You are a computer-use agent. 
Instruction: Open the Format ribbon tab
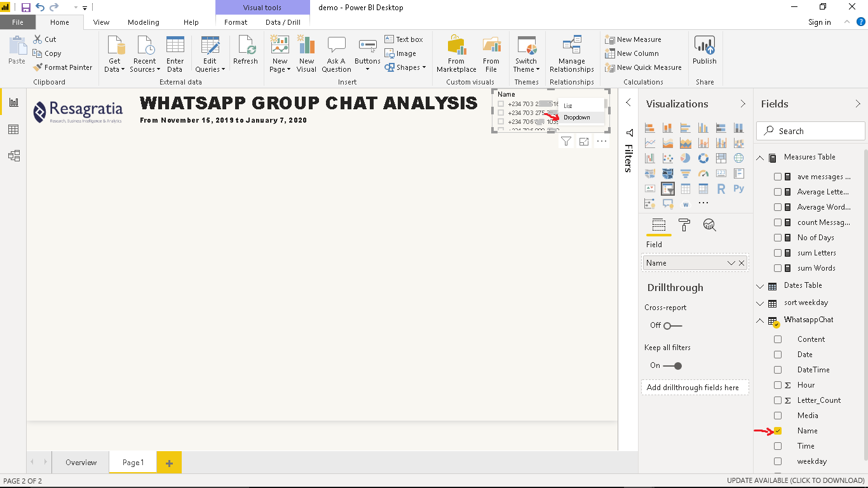[x=236, y=22]
